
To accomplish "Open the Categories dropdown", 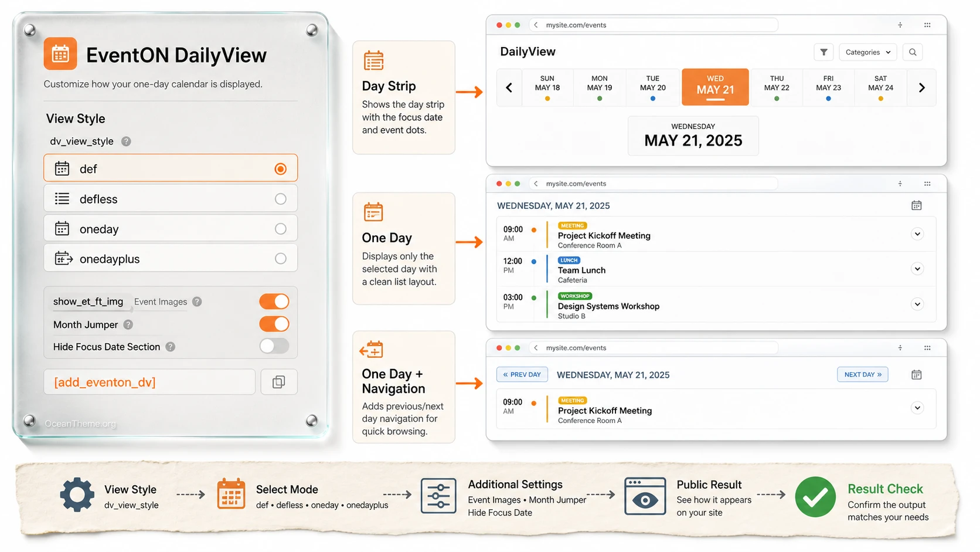I will pyautogui.click(x=868, y=52).
